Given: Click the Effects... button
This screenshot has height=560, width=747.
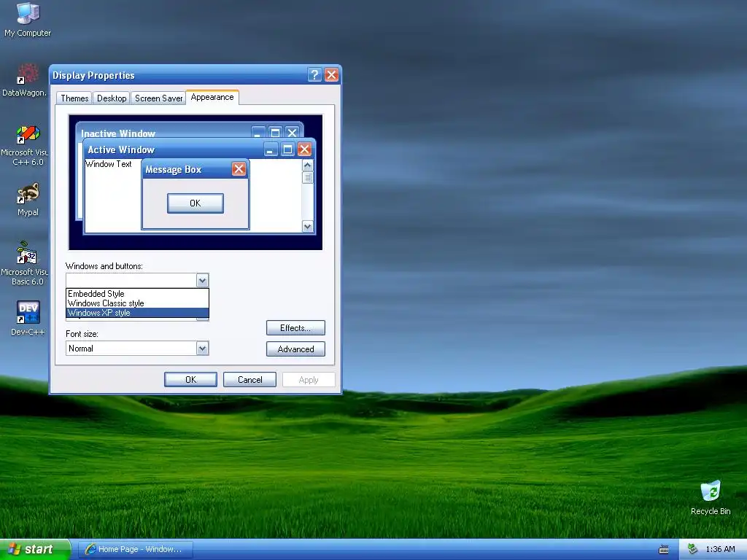Looking at the screenshot, I should point(295,328).
